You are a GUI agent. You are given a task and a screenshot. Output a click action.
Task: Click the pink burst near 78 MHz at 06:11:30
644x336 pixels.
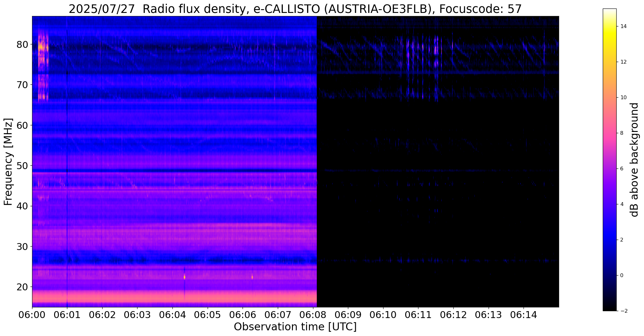pyautogui.click(x=436, y=50)
